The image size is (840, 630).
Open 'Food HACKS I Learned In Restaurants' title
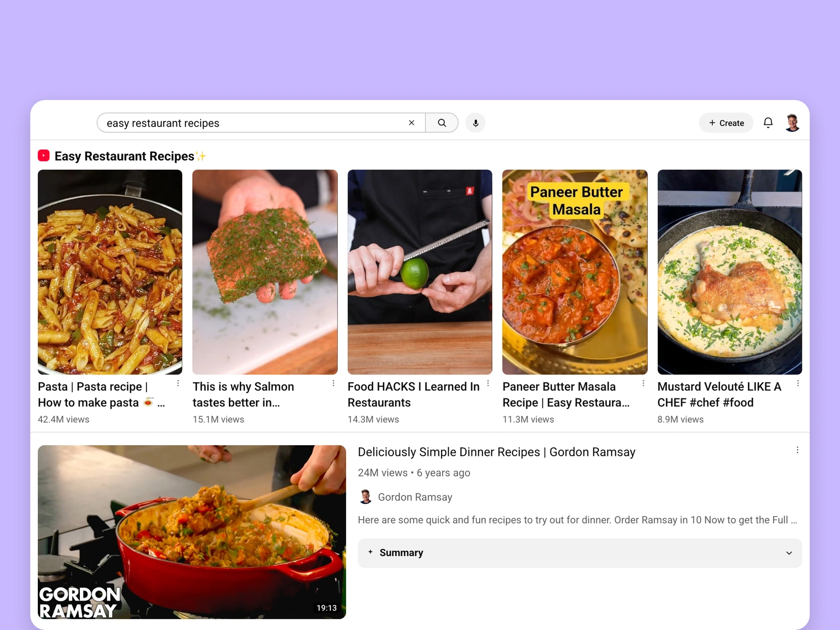[413, 395]
